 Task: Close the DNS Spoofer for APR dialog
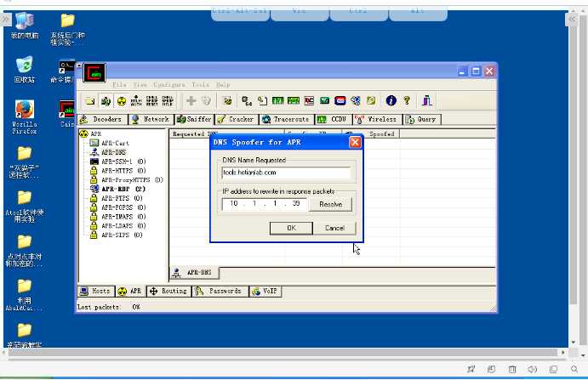[x=355, y=142]
